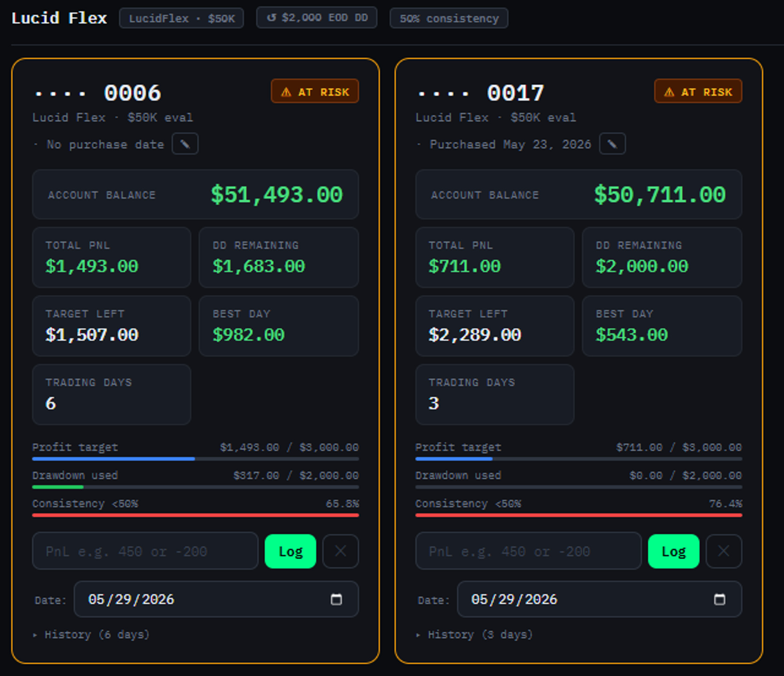Image resolution: width=784 pixels, height=676 pixels.
Task: Open calendar picker icon on 0017 card
Action: point(719,599)
